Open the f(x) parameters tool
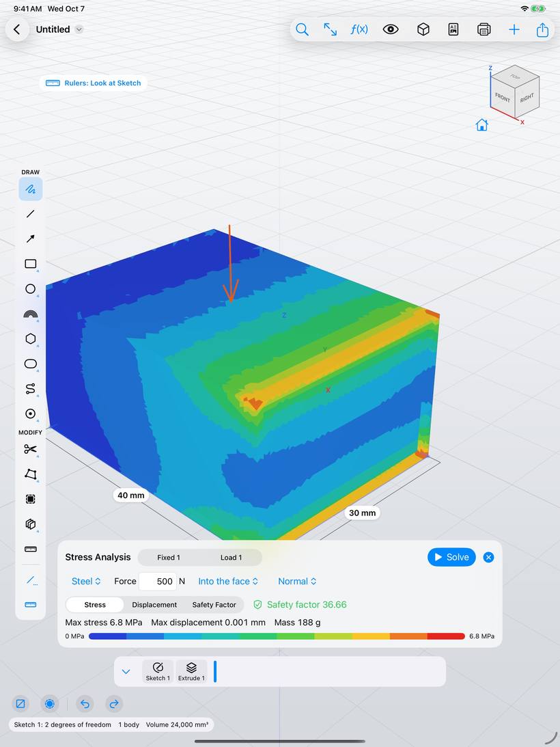The image size is (560, 747). pos(359,29)
